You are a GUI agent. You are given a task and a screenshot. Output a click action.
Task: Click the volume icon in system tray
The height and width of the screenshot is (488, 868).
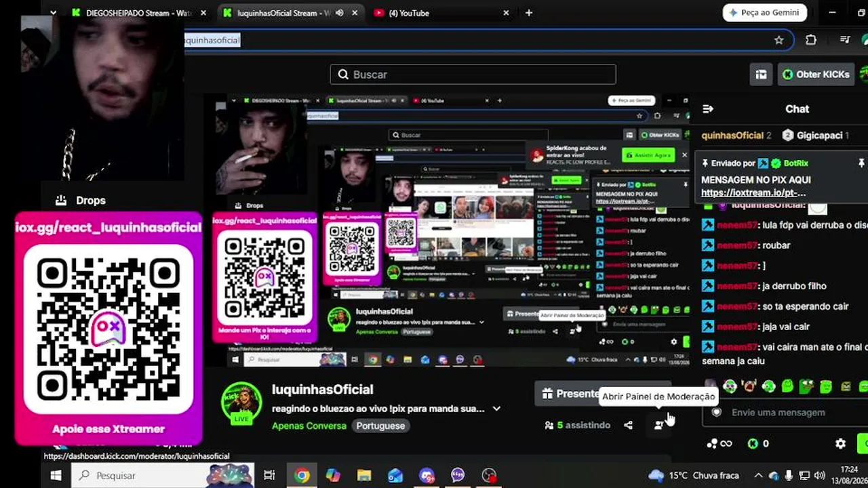tap(819, 475)
